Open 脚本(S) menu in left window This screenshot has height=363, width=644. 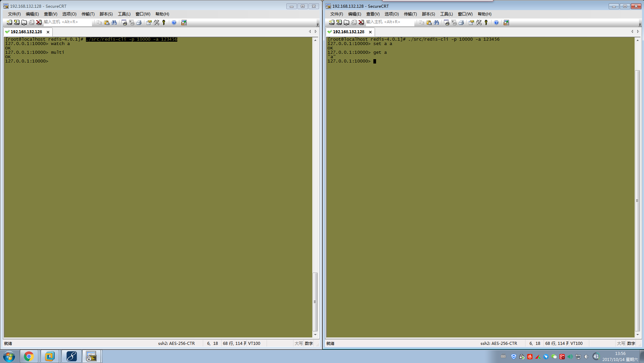coord(106,14)
